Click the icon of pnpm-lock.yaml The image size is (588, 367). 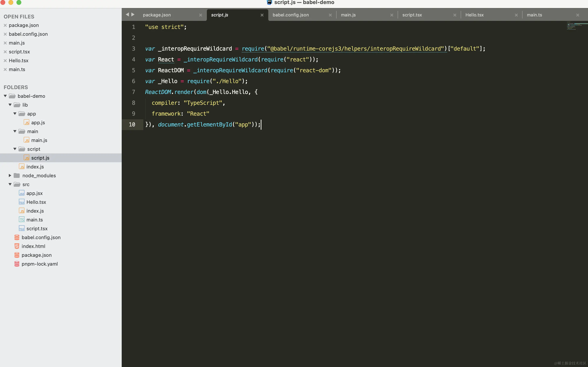tap(17, 264)
